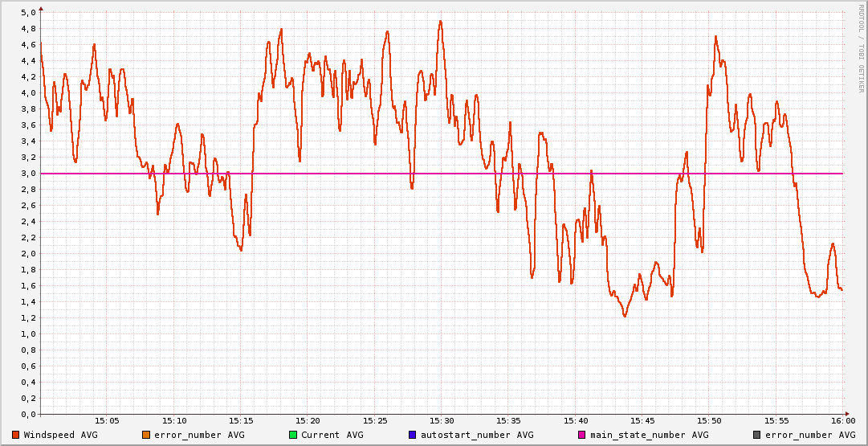Viewport: 868px width, 446px height.
Task: Click the orange error_number legend swatch
Action: [145, 435]
